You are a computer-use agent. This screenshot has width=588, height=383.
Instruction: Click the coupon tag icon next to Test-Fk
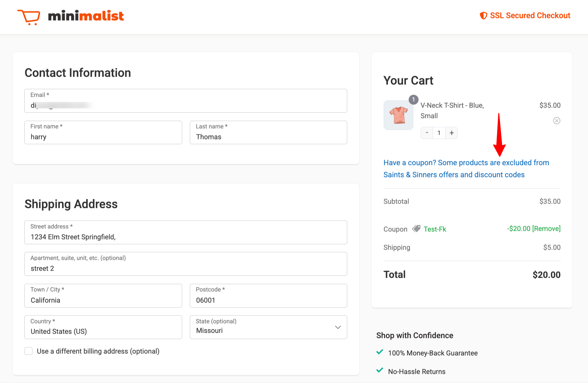(x=416, y=229)
